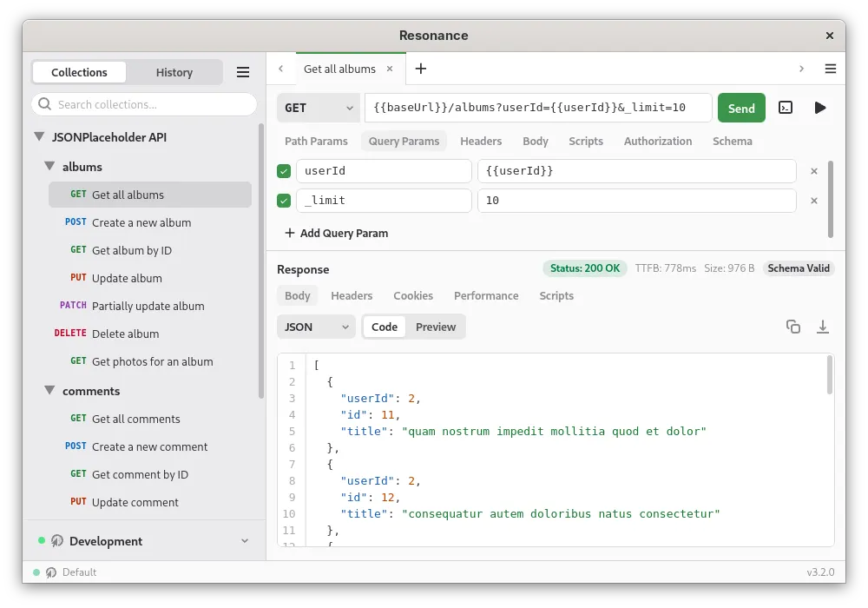Viewport: 868px width, 608px height.
Task: Go to the next tabs with right chevron
Action: [x=801, y=69]
